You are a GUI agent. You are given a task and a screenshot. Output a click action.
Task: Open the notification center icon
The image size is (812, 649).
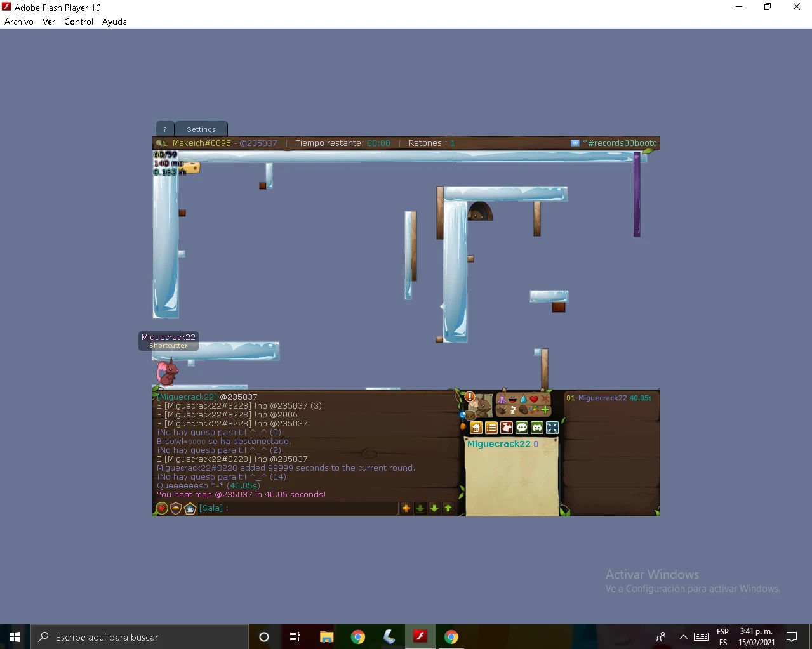pos(792,637)
